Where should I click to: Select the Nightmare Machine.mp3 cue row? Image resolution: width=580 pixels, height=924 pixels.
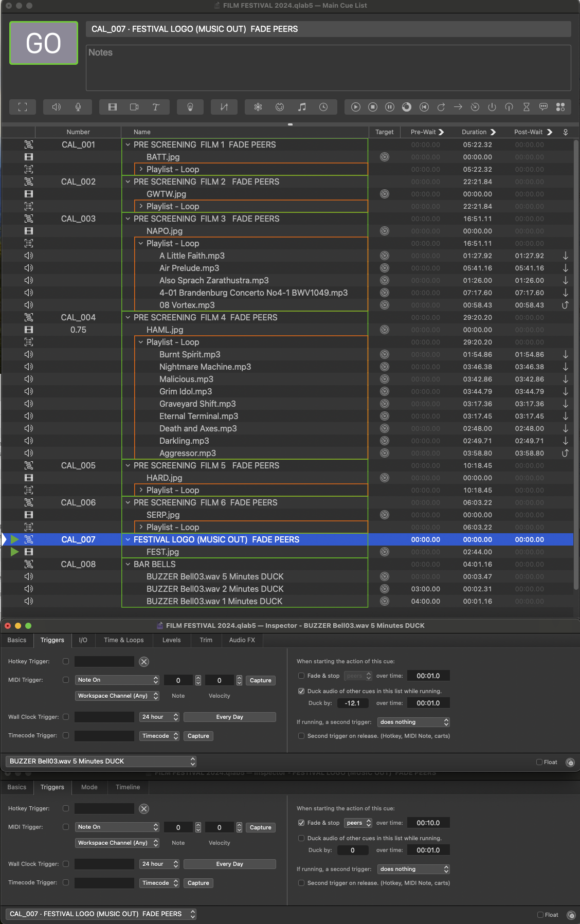(x=205, y=367)
